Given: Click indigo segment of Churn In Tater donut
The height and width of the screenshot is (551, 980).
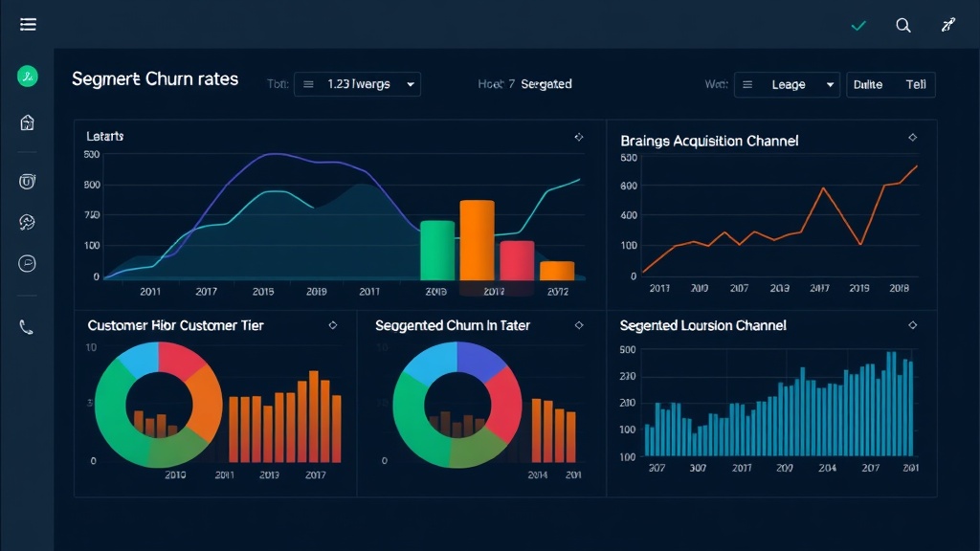Looking at the screenshot, I should pyautogui.click(x=480, y=359).
